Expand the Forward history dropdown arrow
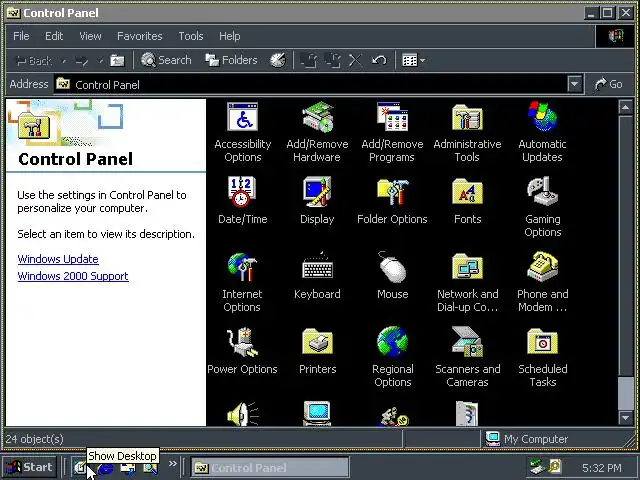The image size is (640, 480). [100, 61]
